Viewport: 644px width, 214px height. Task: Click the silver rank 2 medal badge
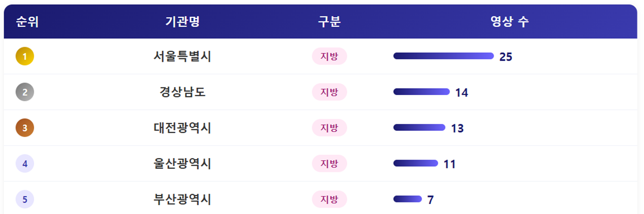coord(25,92)
